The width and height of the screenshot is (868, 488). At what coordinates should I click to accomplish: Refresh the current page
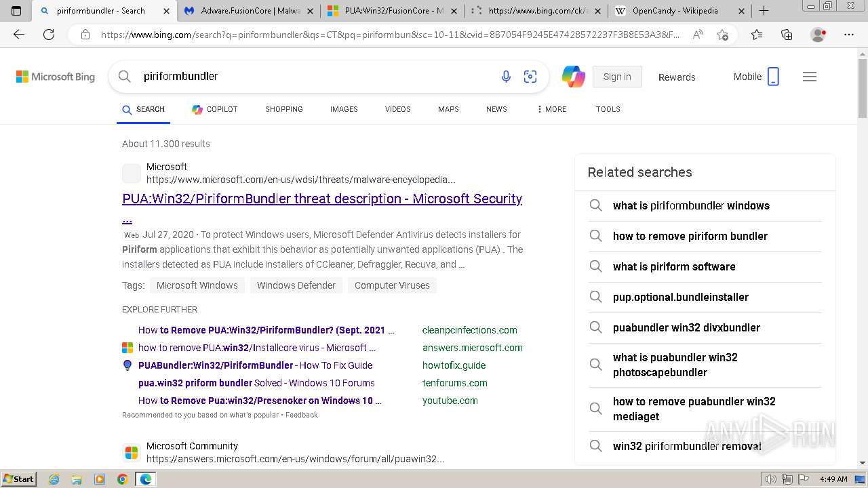pos(49,35)
